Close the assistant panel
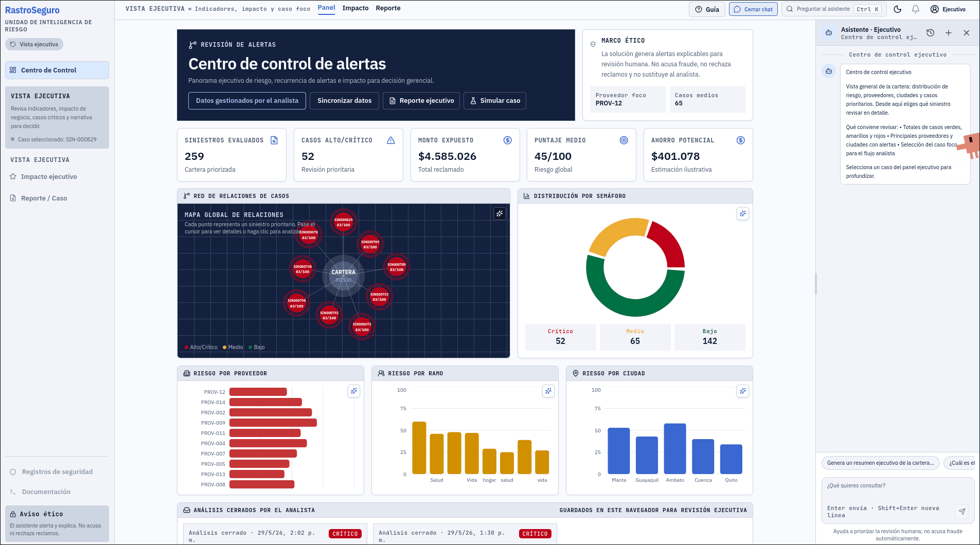Viewport: 980px width, 545px height. click(x=967, y=33)
